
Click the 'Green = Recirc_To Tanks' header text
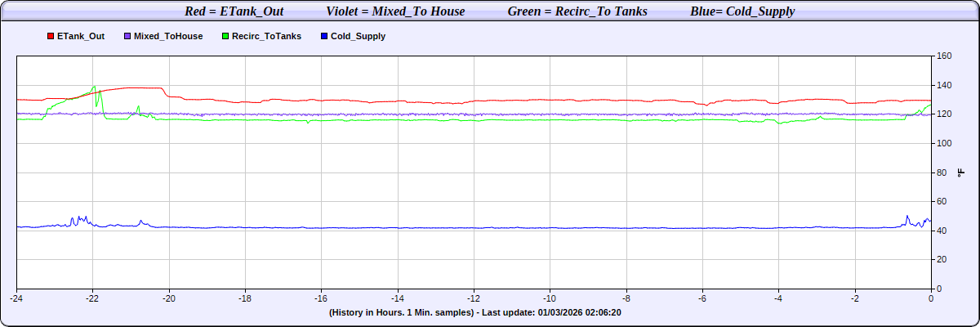point(577,11)
